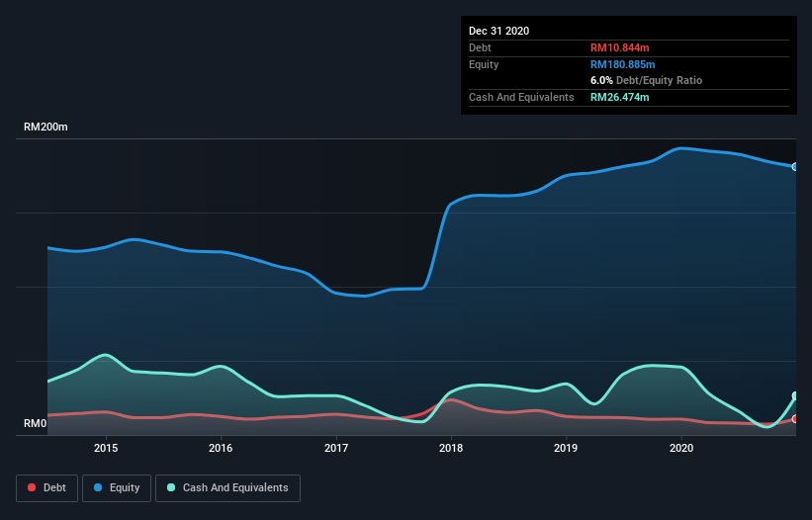The image size is (812, 520).
Task: Select the Cash endpoint marker on chart
Action: click(x=795, y=395)
